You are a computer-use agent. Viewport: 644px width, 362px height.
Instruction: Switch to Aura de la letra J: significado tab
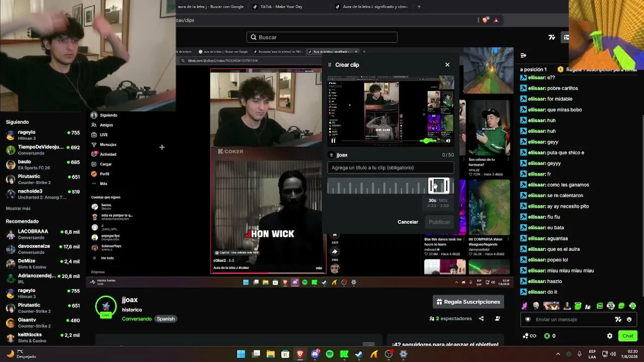tap(371, 7)
